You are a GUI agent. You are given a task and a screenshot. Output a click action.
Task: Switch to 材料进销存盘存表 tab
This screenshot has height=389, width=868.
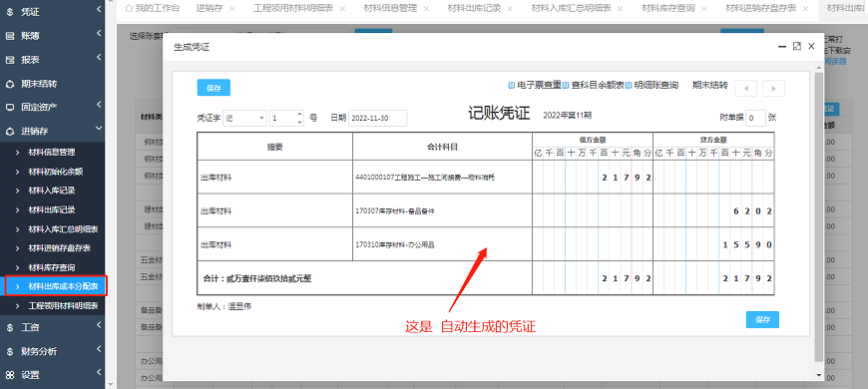(761, 8)
